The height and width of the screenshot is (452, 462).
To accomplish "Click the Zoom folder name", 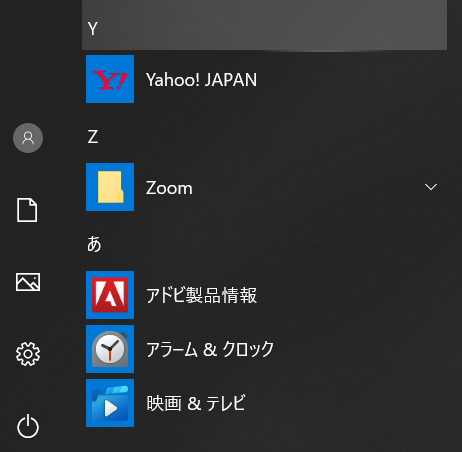I will click(169, 188).
